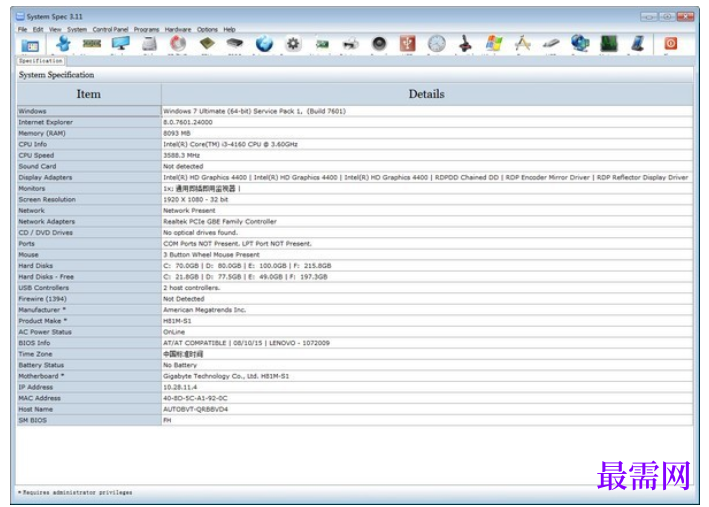
Task: Click the IP Address value 10.28.11.4
Action: point(180,387)
